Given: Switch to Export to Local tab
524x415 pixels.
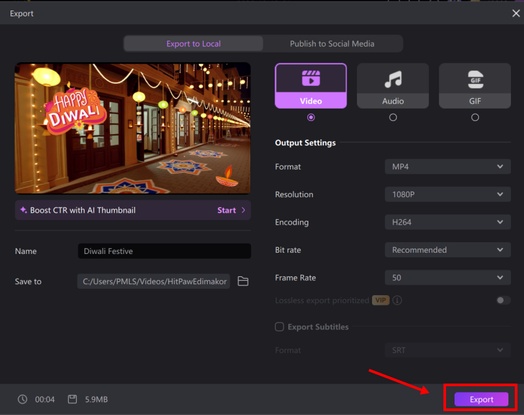Looking at the screenshot, I should click(x=193, y=44).
